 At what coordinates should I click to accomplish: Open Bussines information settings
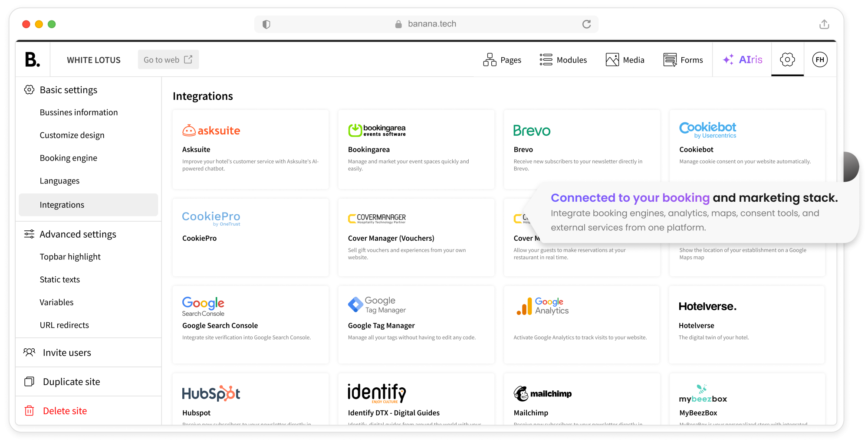[79, 112]
